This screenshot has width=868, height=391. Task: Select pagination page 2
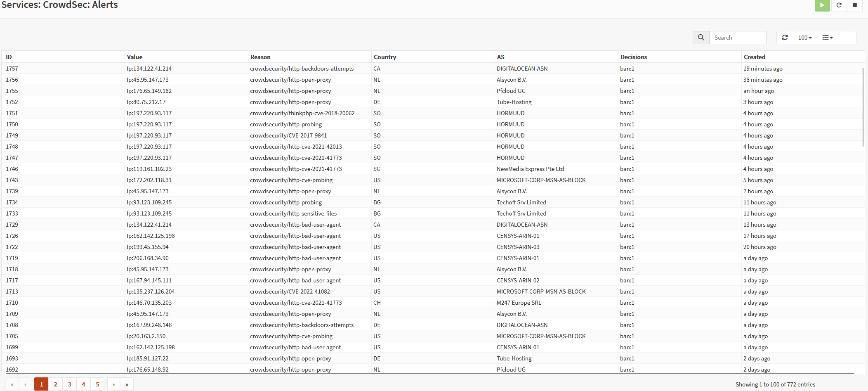55,384
